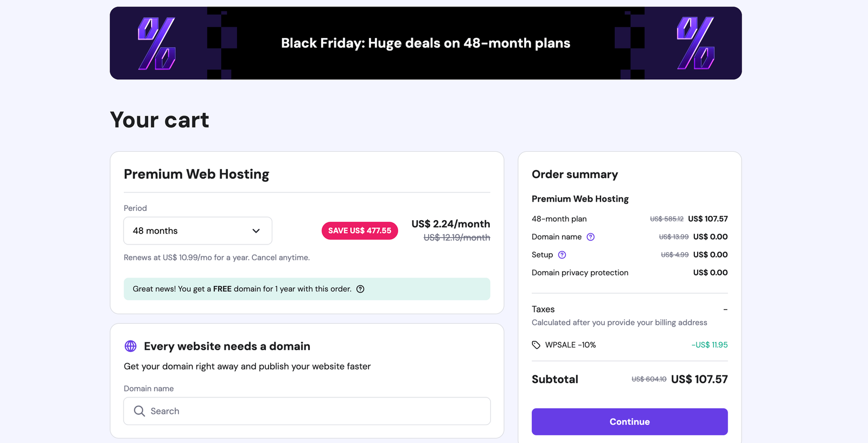Click the Black Friday banner text

425,43
